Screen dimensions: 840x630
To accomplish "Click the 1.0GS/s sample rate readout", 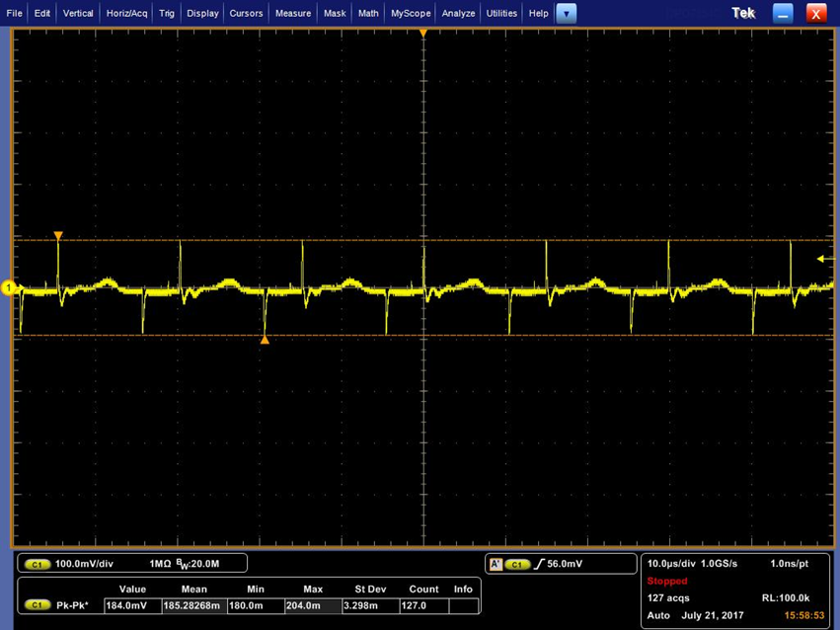I will pyautogui.click(x=719, y=564).
